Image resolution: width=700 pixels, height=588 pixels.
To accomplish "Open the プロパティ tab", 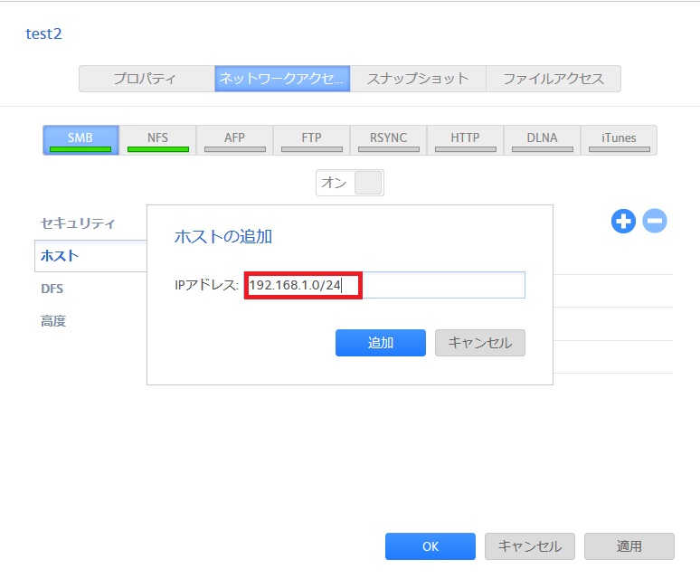I will coord(147,79).
